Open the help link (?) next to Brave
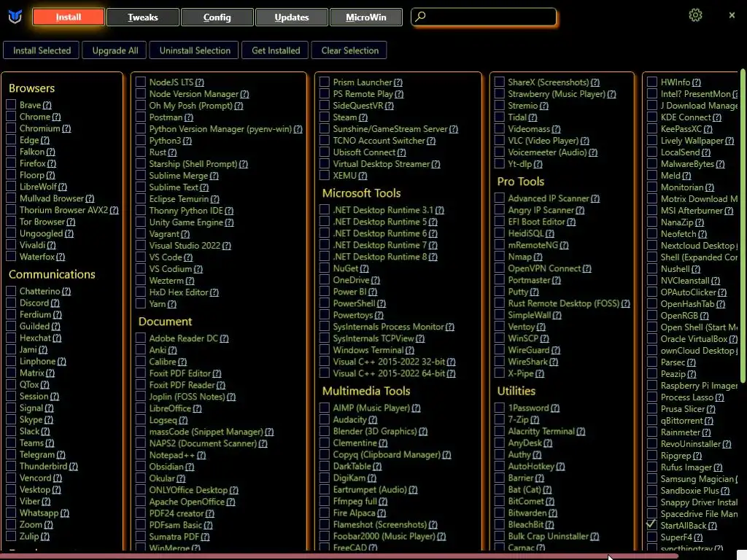747x560 pixels. 47,105
